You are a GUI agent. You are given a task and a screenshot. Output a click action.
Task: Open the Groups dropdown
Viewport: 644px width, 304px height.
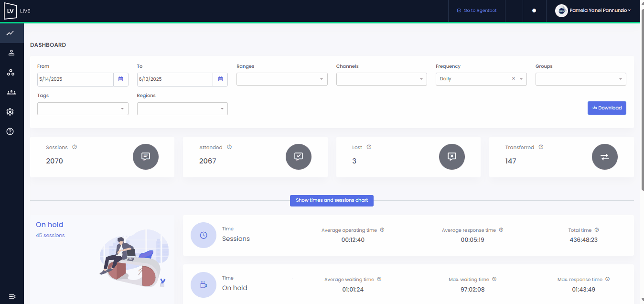click(x=581, y=79)
